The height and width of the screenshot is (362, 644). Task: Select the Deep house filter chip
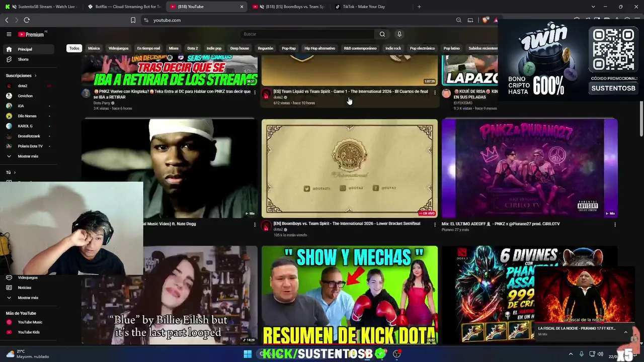tap(239, 48)
